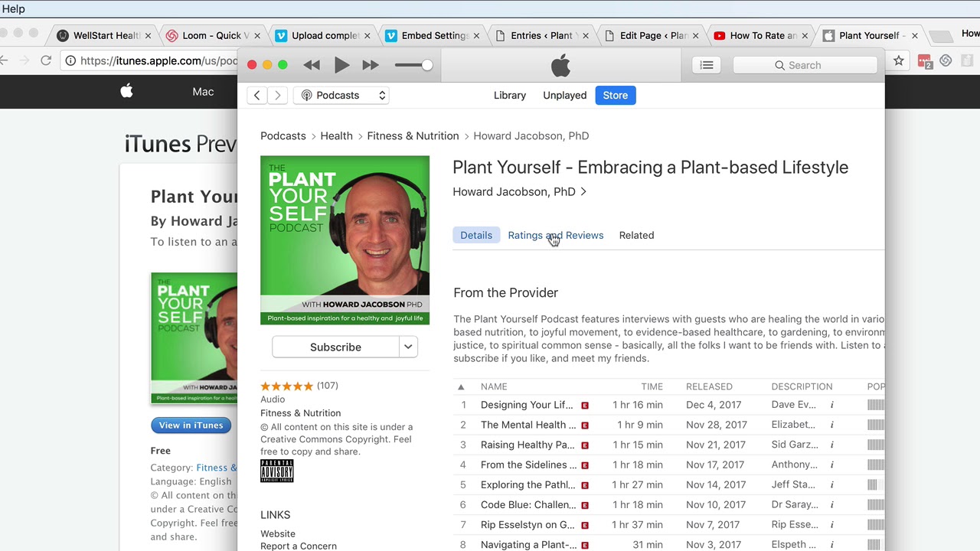Screen dimensions: 980x551
Task: Select episode Rip Esselstyn on G...
Action: pos(528,524)
